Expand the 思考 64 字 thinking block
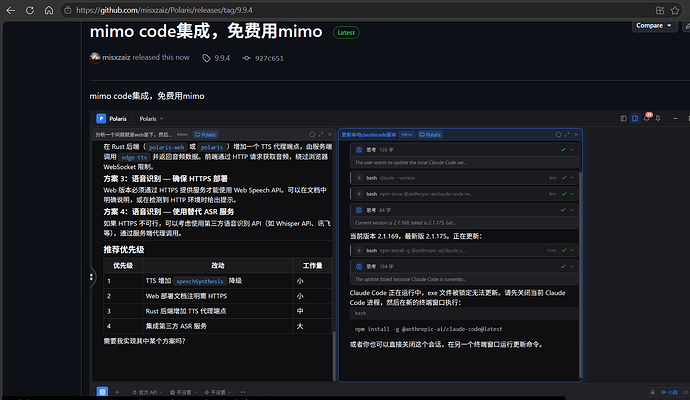 tap(464, 210)
